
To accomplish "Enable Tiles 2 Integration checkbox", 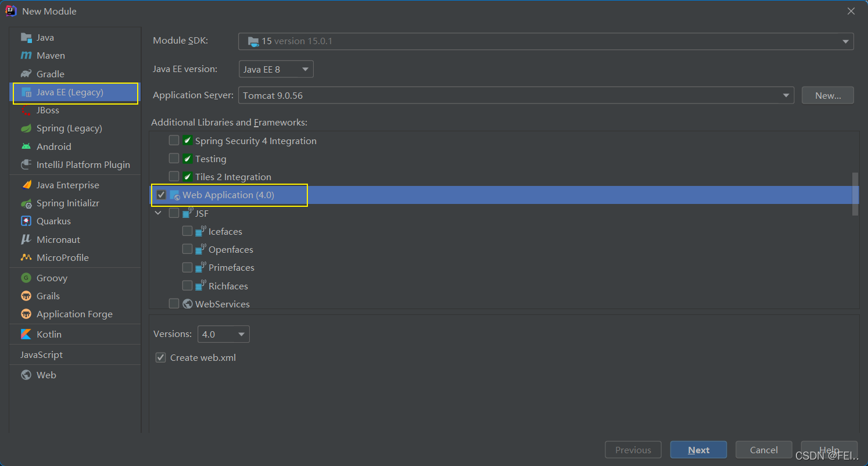I will point(174,177).
